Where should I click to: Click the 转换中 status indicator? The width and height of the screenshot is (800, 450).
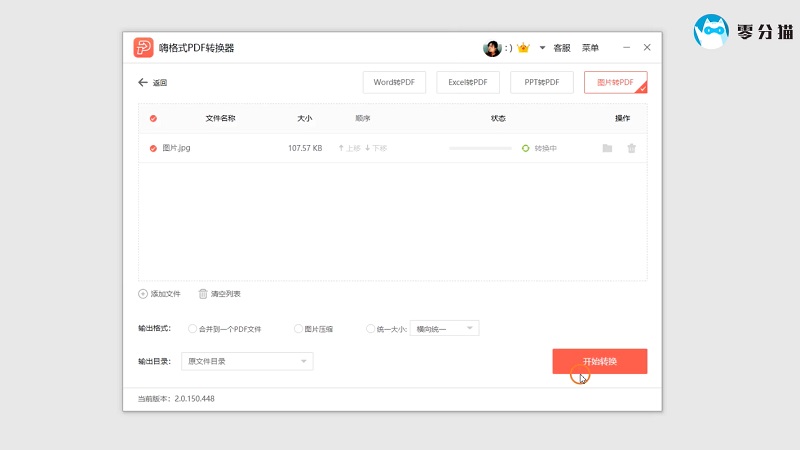pyautogui.click(x=539, y=148)
